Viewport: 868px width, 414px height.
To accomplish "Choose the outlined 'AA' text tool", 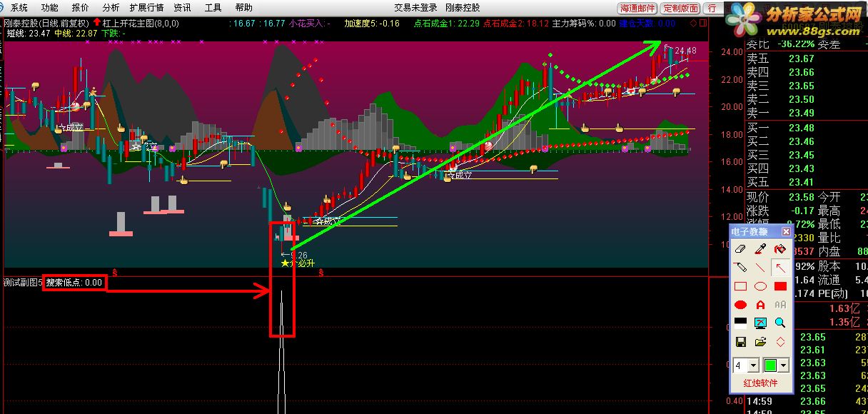I will 780,305.
